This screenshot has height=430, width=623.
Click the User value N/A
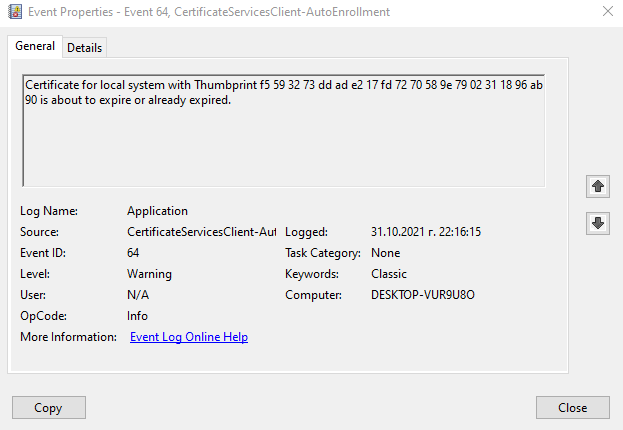coord(138,295)
